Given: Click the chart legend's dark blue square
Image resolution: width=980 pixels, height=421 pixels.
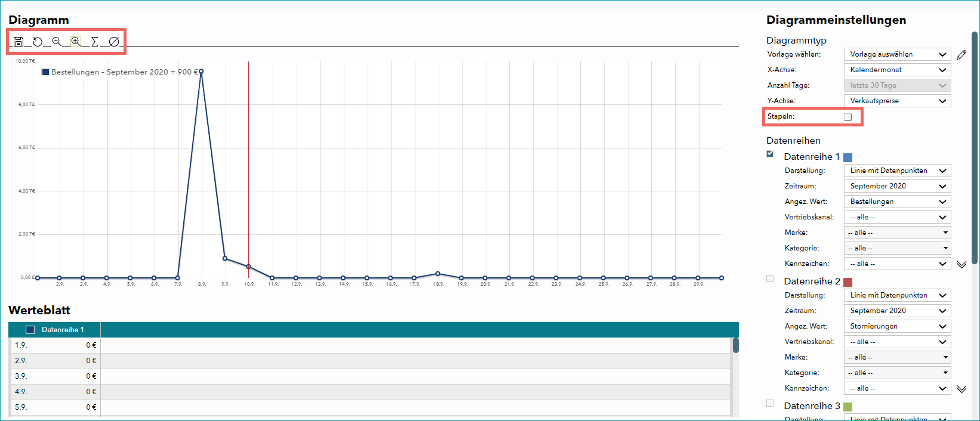Looking at the screenshot, I should [45, 72].
